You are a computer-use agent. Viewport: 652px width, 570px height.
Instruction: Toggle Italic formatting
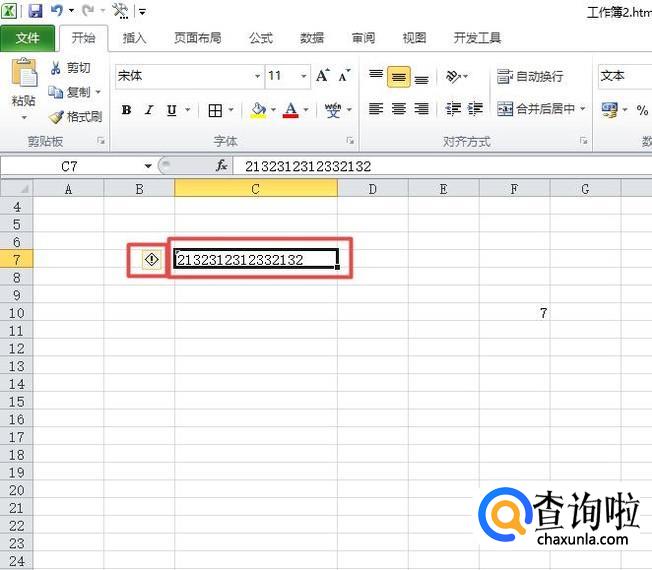pyautogui.click(x=149, y=110)
